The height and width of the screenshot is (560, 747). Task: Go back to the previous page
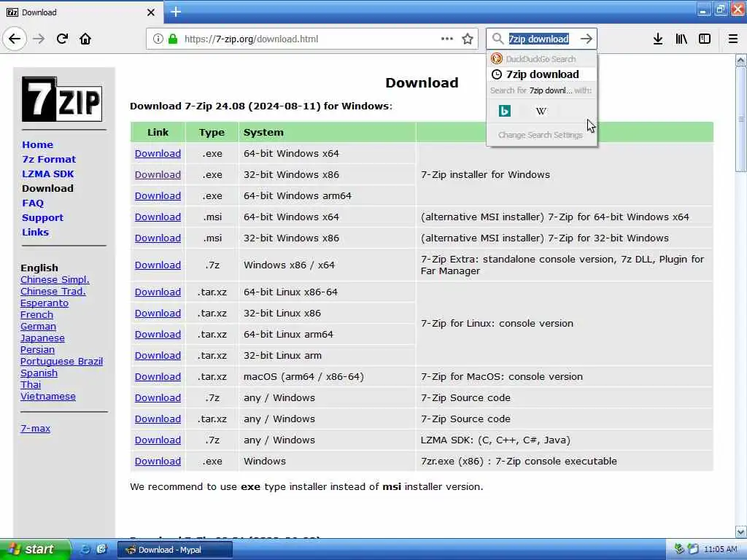pos(15,39)
